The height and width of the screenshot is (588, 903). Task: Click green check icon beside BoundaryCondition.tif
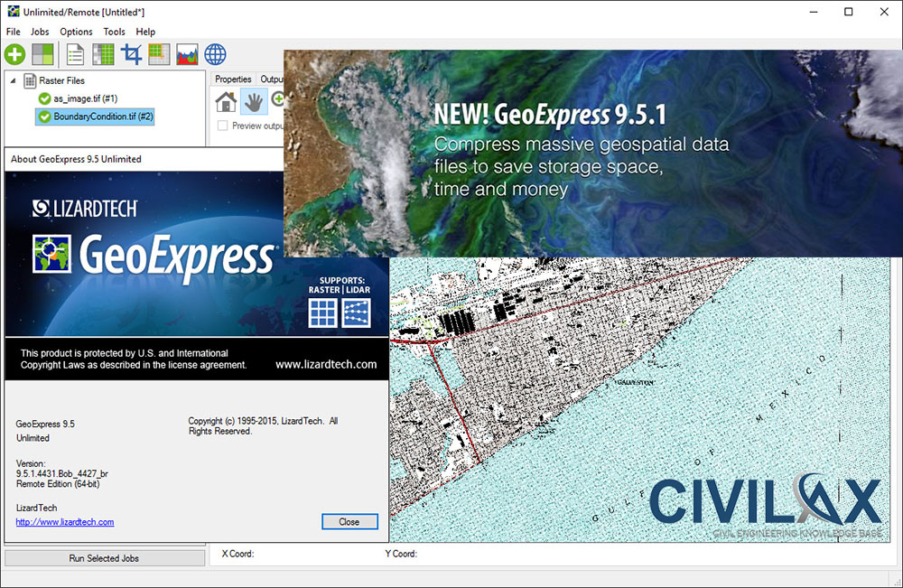click(44, 117)
